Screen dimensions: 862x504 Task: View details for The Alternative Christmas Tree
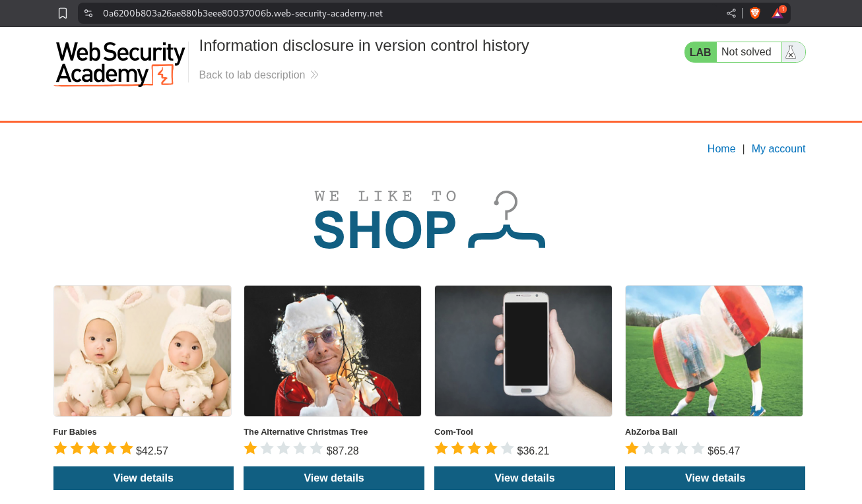[x=334, y=478]
